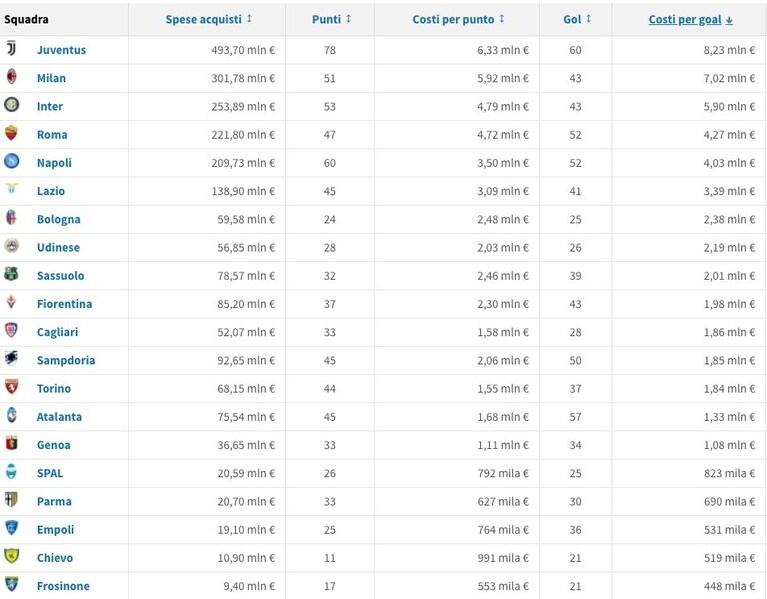Click the Atalanta club crest icon
The image size is (767, 599).
coord(11,415)
